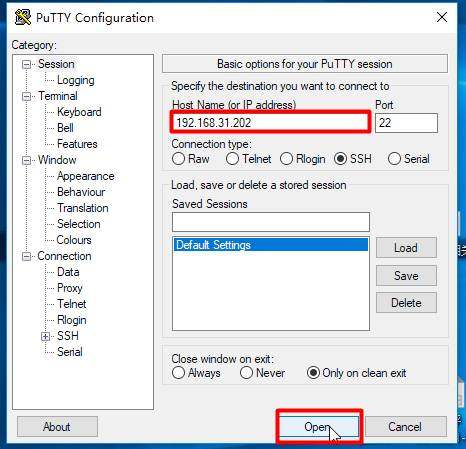Expand the SSH subtree
Viewport: 466px width, 449px height.
pos(46,336)
